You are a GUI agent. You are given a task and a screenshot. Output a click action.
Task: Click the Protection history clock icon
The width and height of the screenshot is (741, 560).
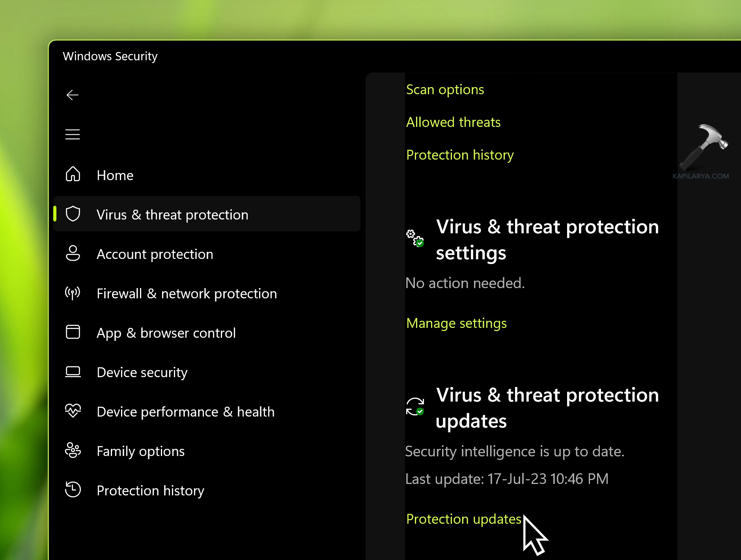[x=73, y=489]
